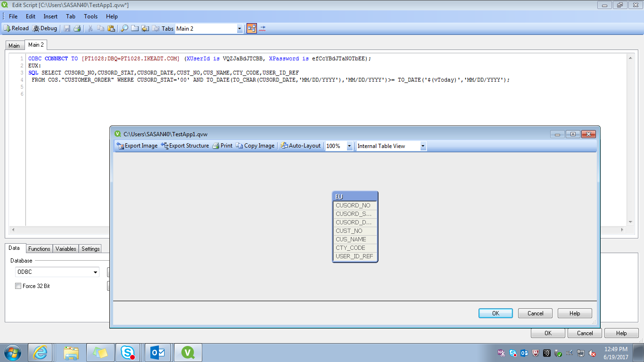Click Copy Image in table viewer
The height and width of the screenshot is (362, 644).
255,146
